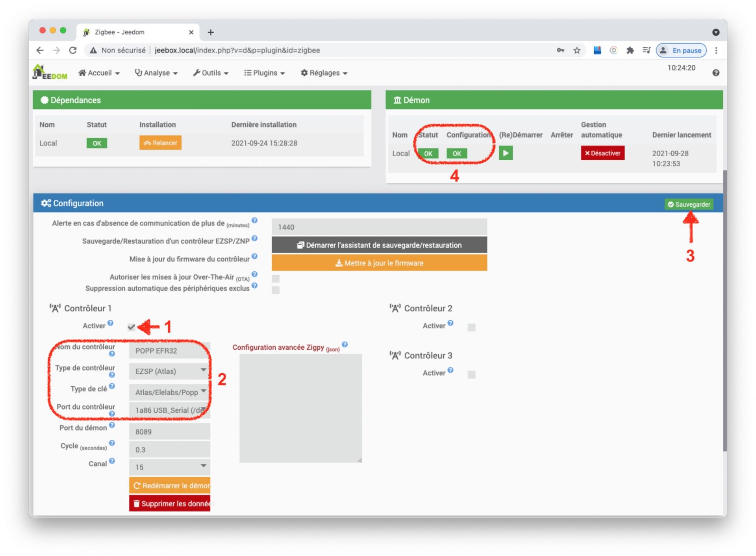Screen dimensions: 756x556
Task: Click the help icon beside Configuration avancée Zigpy
Action: [x=345, y=344]
